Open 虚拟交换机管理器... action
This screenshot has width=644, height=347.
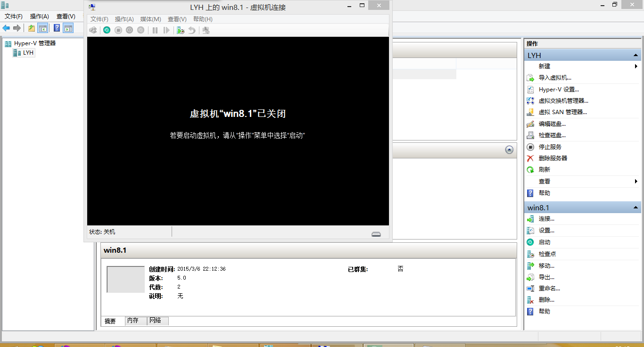563,101
